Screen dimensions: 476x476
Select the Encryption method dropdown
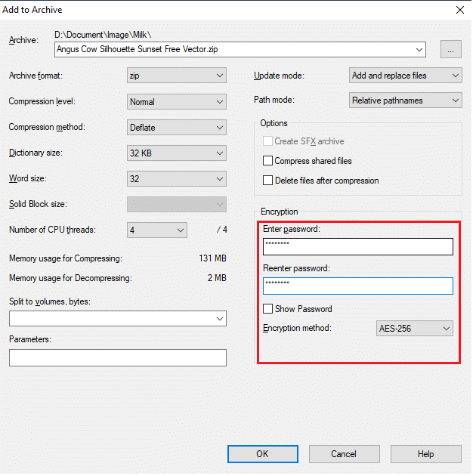[415, 329]
